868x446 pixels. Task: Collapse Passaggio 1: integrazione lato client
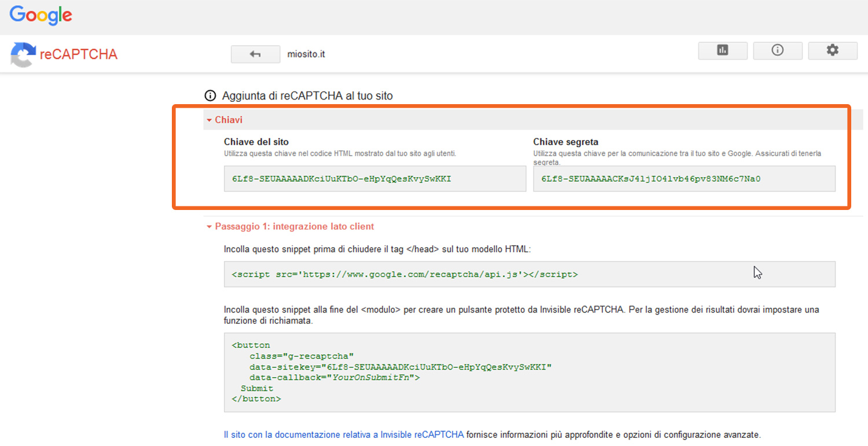pos(290,226)
